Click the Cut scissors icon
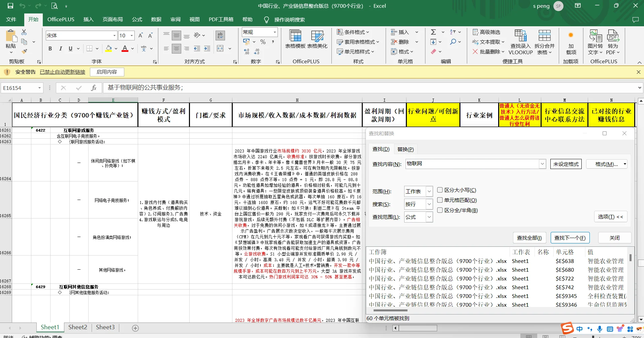Screen dimensions: 644x338 point(24,32)
